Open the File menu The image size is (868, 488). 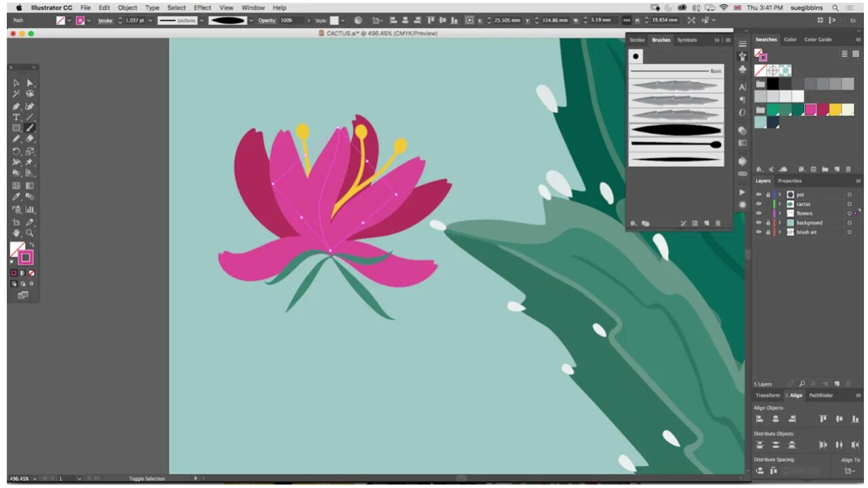point(85,7)
